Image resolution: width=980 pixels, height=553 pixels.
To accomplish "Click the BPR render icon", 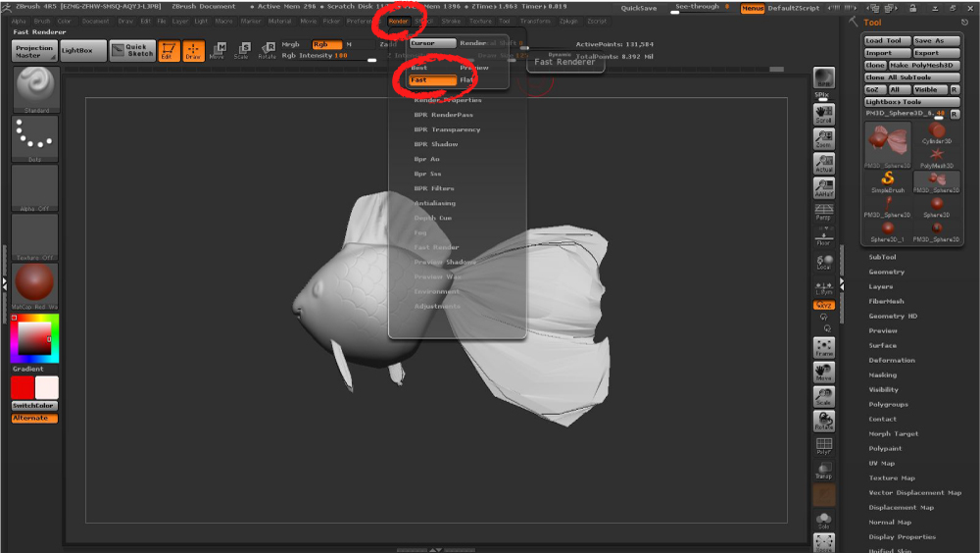I will click(x=823, y=79).
